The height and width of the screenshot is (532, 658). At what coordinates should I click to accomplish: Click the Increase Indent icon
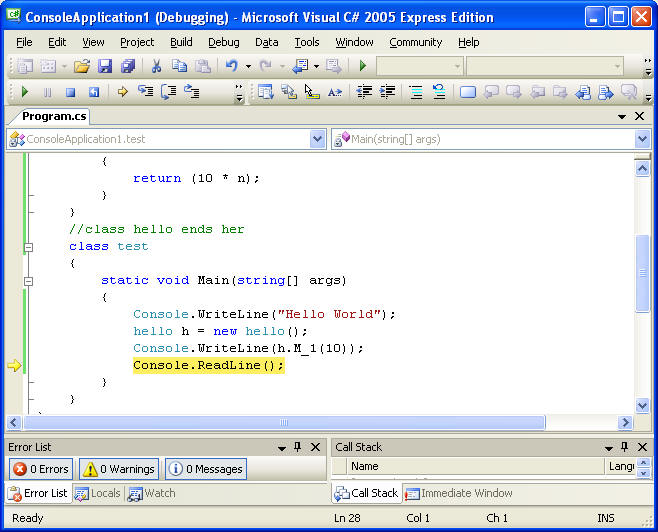385,92
